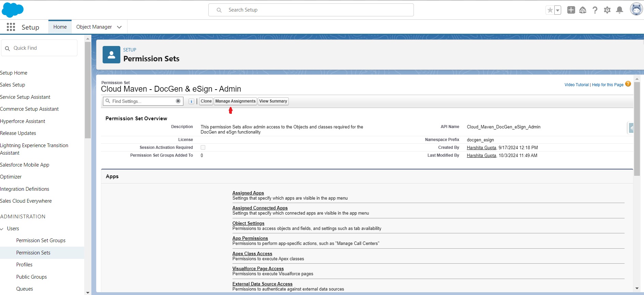Open Apex Class Access link

(x=252, y=253)
